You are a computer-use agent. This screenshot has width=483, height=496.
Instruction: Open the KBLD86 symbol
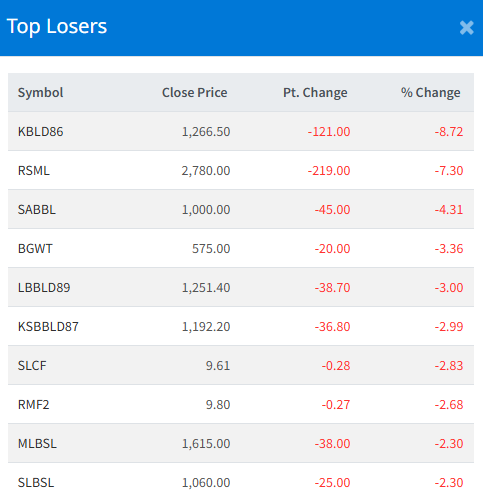click(x=40, y=131)
